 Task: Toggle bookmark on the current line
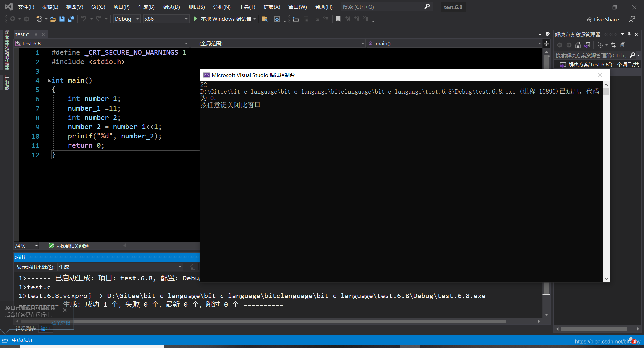[x=338, y=19]
